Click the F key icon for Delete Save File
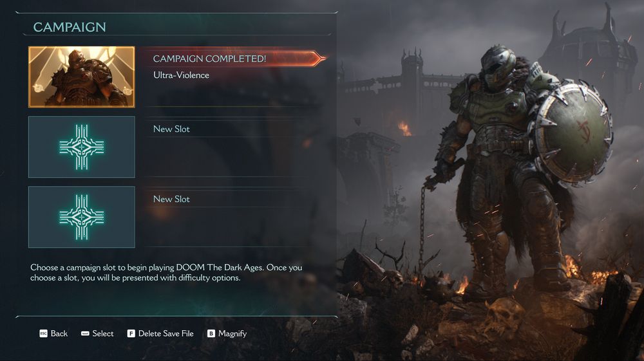 (x=131, y=333)
